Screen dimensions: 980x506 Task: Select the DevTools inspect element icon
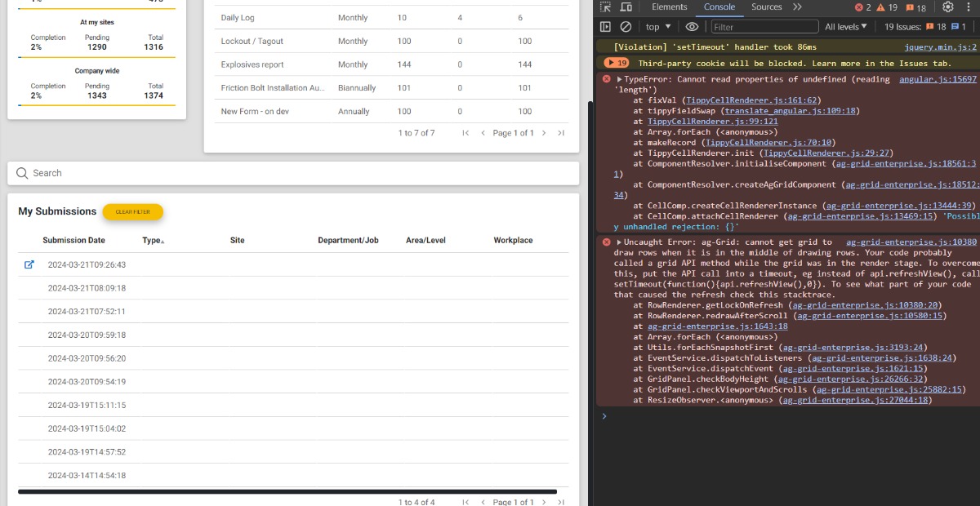(x=605, y=7)
